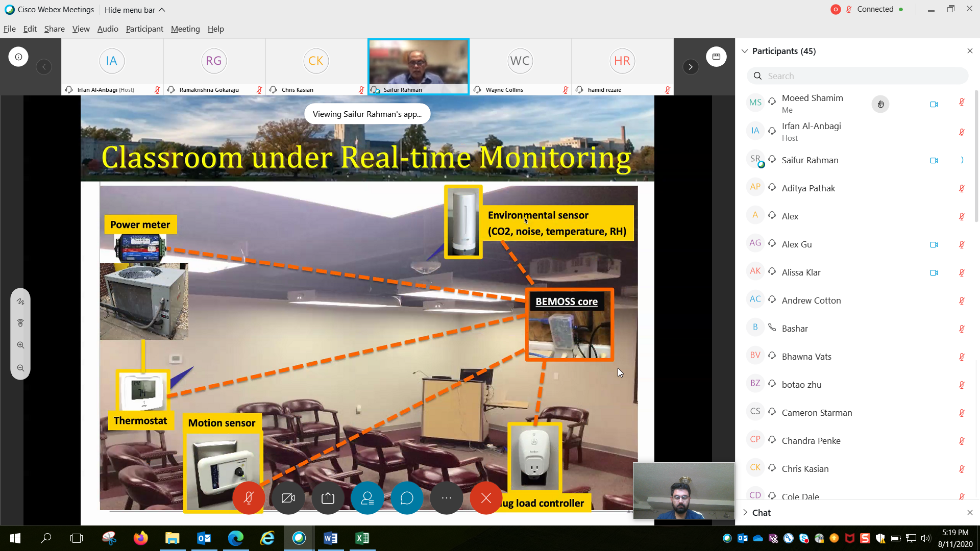This screenshot has height=551, width=980.
Task: Toggle the participants panel button
Action: click(x=367, y=498)
